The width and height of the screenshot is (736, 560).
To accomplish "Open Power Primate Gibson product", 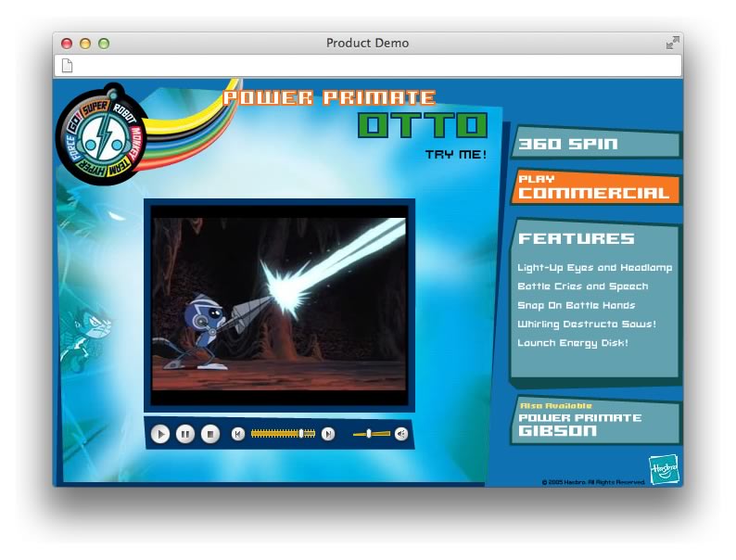I will [596, 422].
